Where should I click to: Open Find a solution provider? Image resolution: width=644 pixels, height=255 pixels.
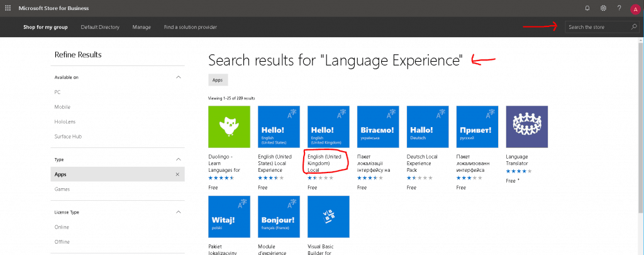(191, 27)
